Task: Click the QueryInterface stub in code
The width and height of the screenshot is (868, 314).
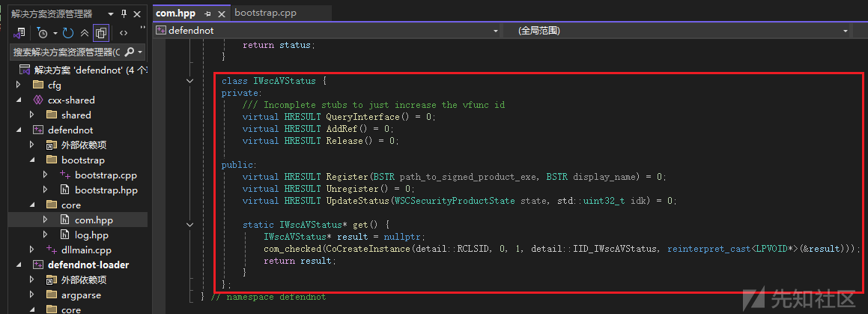Action: coord(362,117)
